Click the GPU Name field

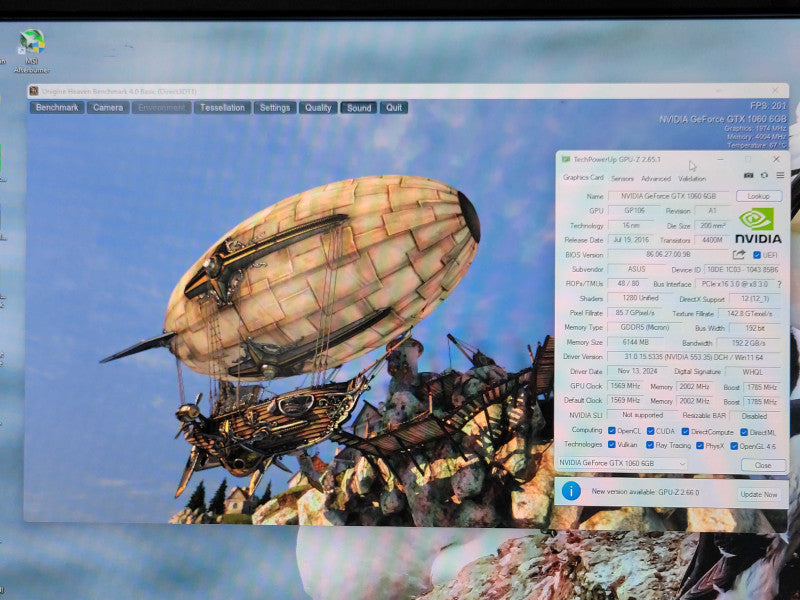tap(668, 196)
